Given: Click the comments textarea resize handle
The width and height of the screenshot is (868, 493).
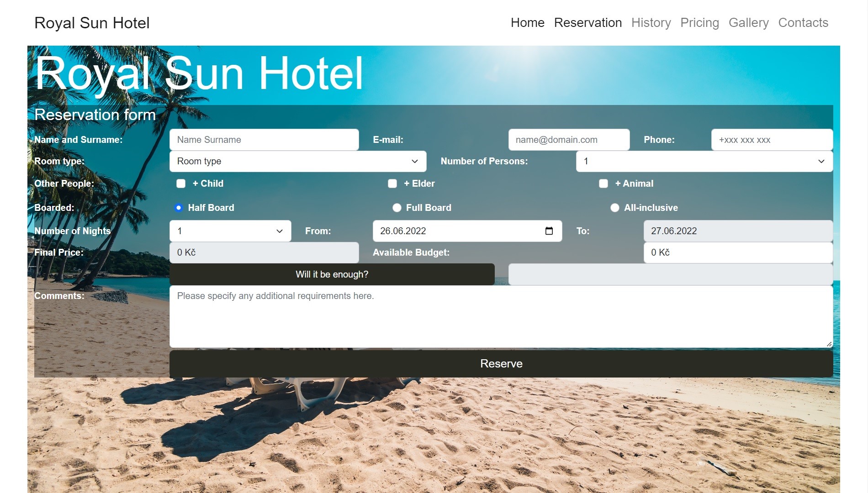Looking at the screenshot, I should [x=829, y=344].
